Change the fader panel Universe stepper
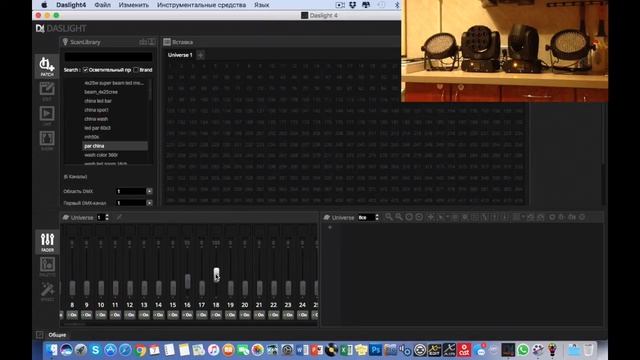The height and width of the screenshot is (360, 640). coord(107,217)
